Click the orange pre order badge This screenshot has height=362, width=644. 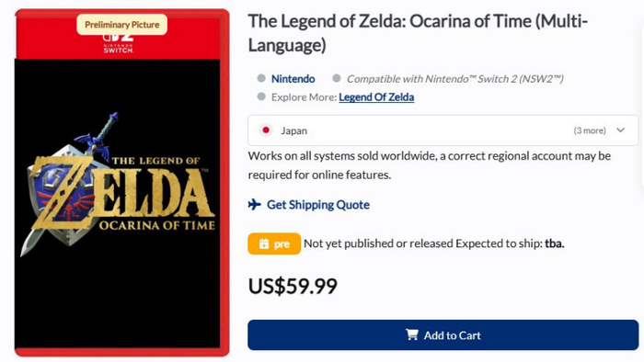coord(274,243)
